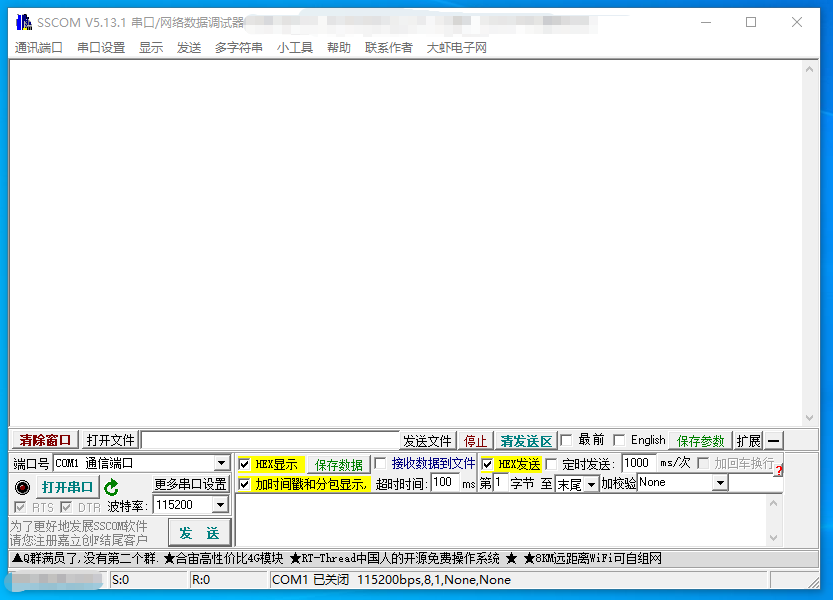The image size is (833, 600).
Task: Click the red question mark help icon
Action: 778,470
